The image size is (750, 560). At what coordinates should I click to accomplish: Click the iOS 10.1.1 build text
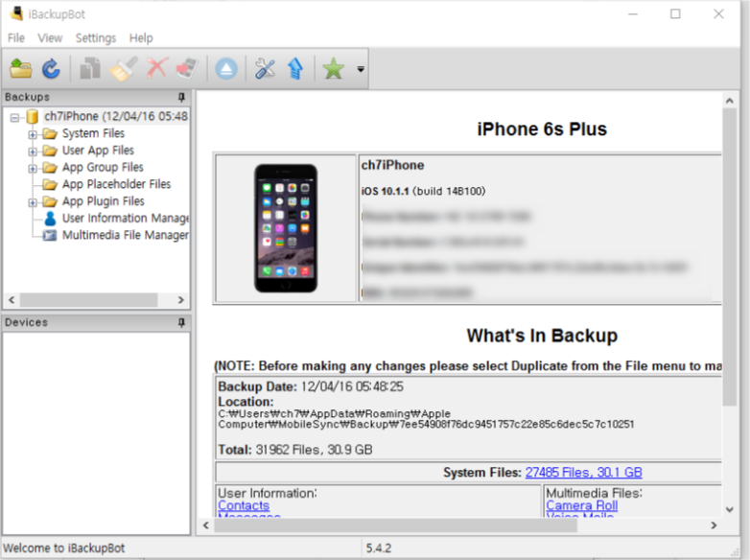423,191
